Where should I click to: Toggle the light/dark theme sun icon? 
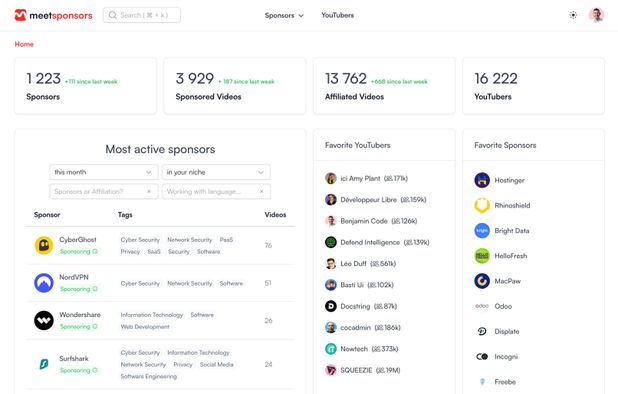(573, 15)
